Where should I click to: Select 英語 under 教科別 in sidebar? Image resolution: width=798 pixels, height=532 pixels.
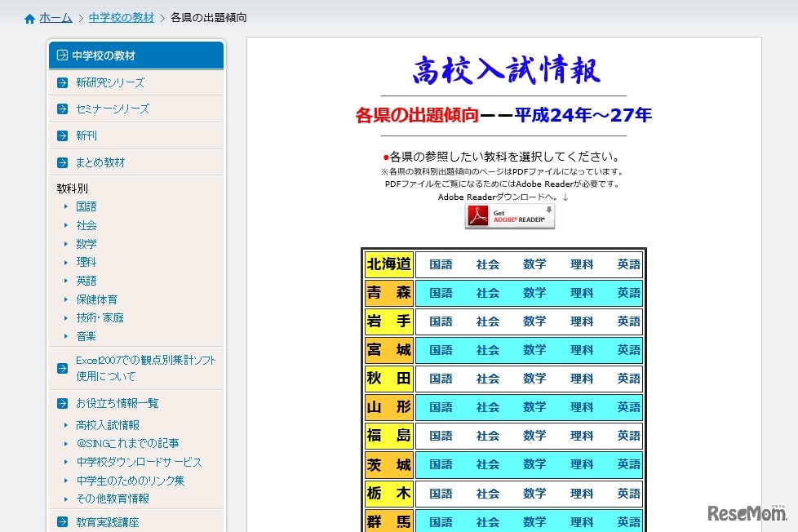tap(86, 281)
